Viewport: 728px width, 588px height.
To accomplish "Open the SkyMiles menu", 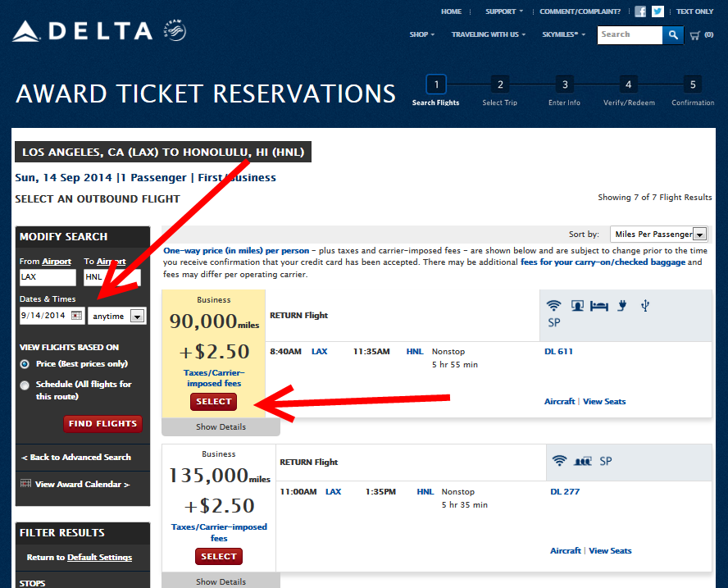I will (x=564, y=34).
